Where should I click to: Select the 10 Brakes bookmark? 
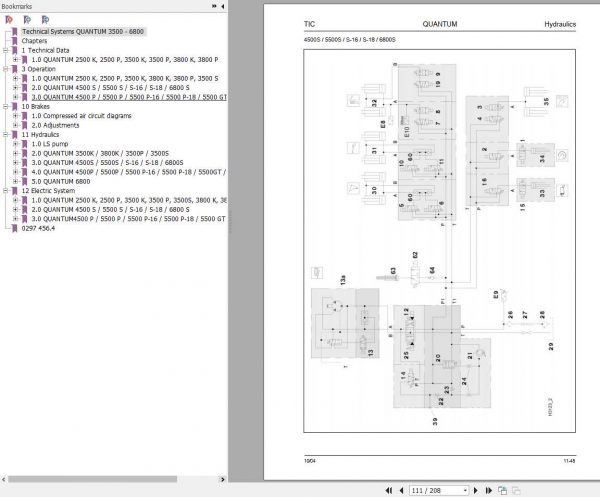[x=36, y=106]
